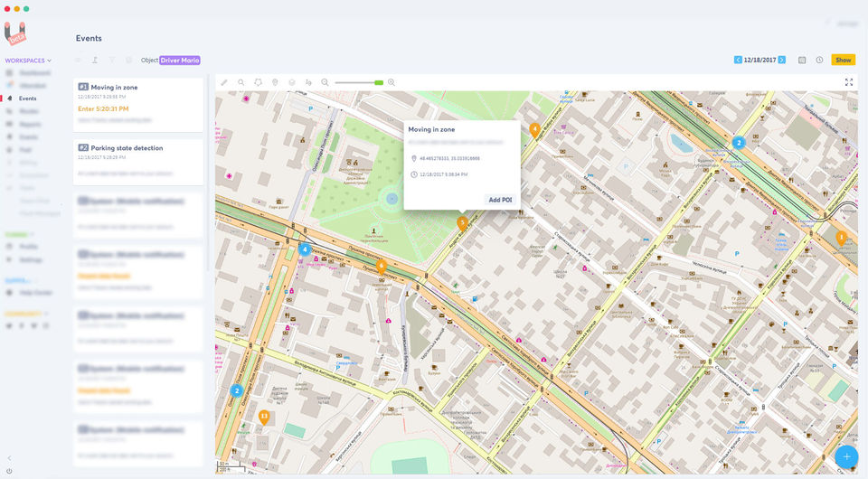Click the blue plus floating button

click(846, 457)
